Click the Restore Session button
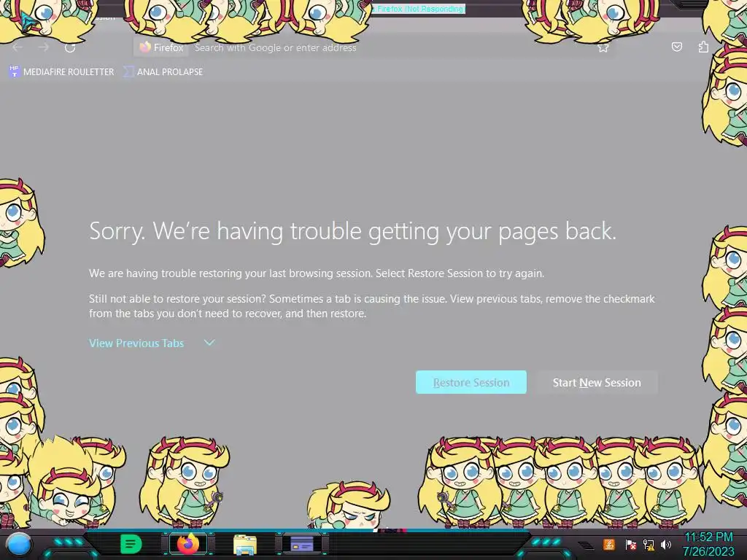Image resolution: width=747 pixels, height=560 pixels. [x=471, y=382]
